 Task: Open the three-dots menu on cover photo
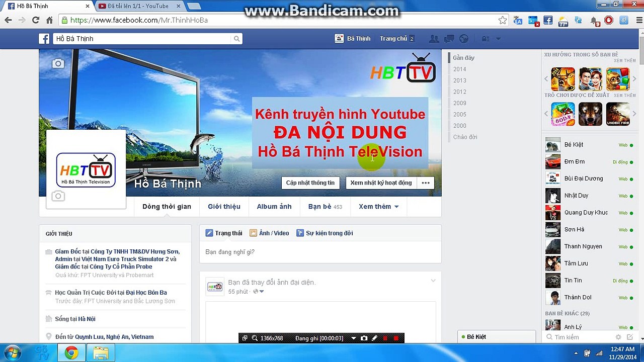coord(426,183)
